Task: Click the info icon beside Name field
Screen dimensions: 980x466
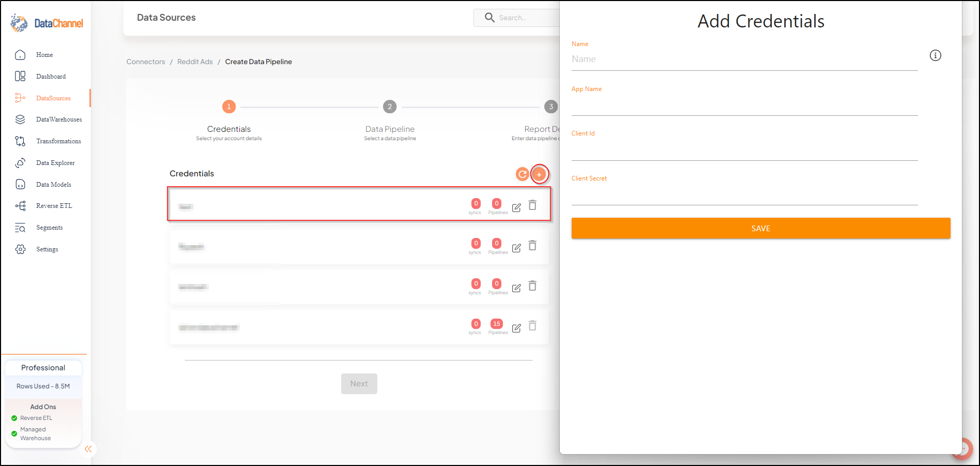Action: click(936, 55)
